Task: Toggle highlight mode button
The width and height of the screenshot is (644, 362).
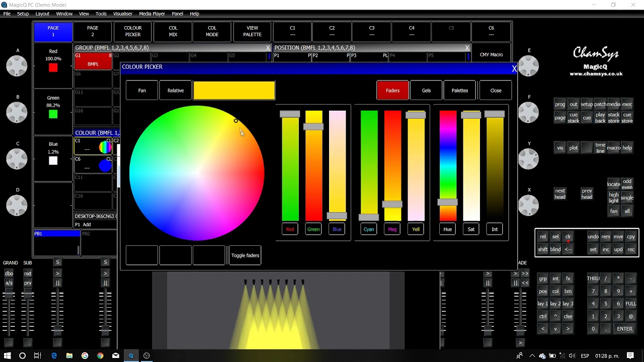Action: (x=614, y=198)
